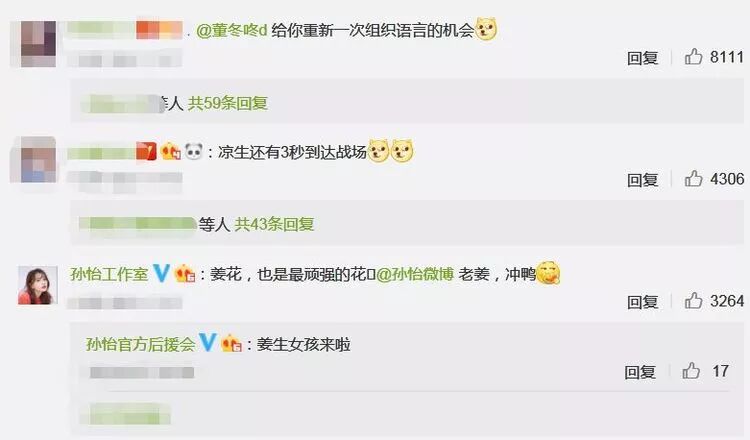This screenshot has width=750, height=440.
Task: Open 孙怡官方后援会 profile name link
Action: click(141, 344)
